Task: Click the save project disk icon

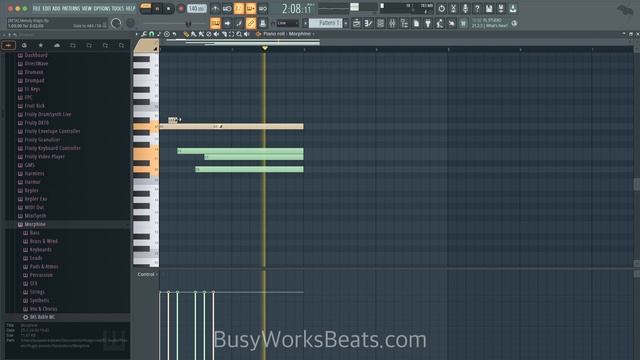Action: 489,9
